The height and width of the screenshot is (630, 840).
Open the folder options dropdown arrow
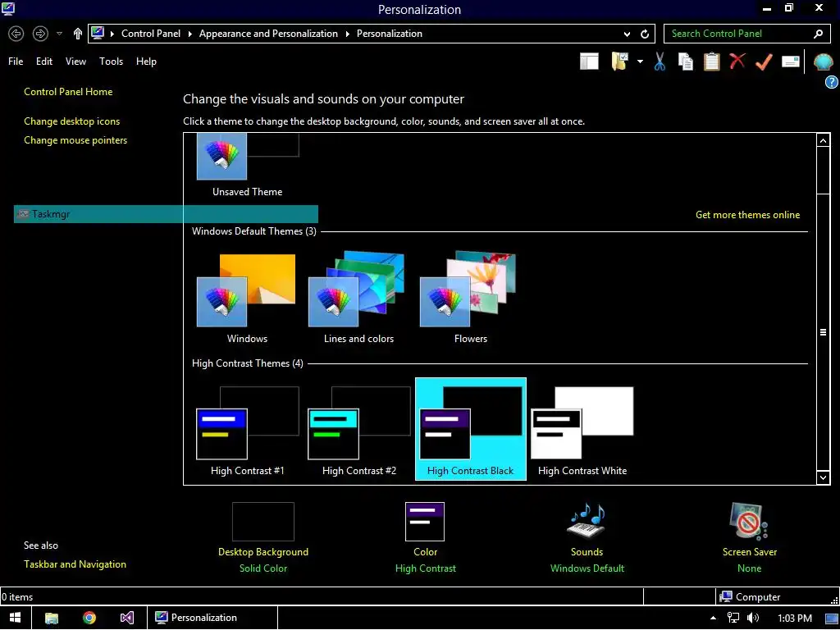pos(640,62)
